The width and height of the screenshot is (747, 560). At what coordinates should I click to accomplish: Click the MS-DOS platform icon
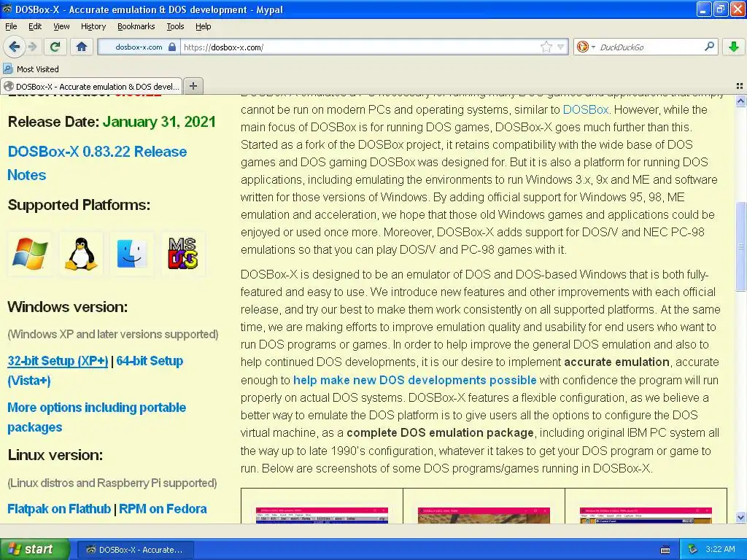[183, 253]
